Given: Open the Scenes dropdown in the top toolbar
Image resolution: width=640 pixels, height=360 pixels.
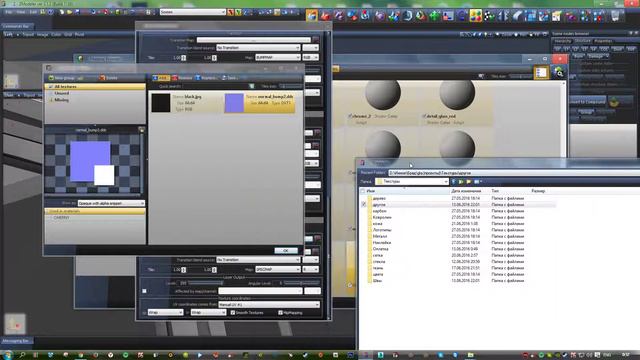Looking at the screenshot, I should 193,12.
